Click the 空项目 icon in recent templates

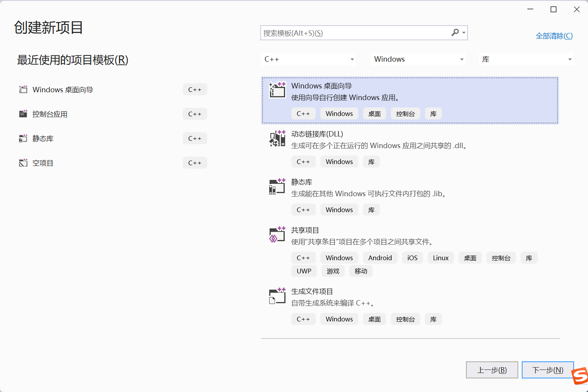pos(23,163)
